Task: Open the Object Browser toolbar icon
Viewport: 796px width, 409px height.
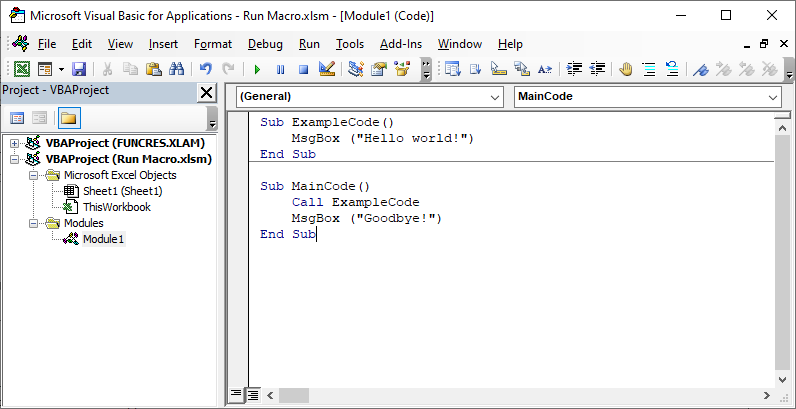Action: tap(402, 69)
